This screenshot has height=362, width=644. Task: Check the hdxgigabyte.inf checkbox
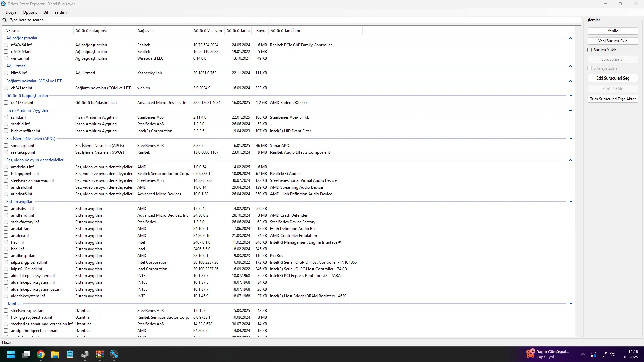coord(6,174)
